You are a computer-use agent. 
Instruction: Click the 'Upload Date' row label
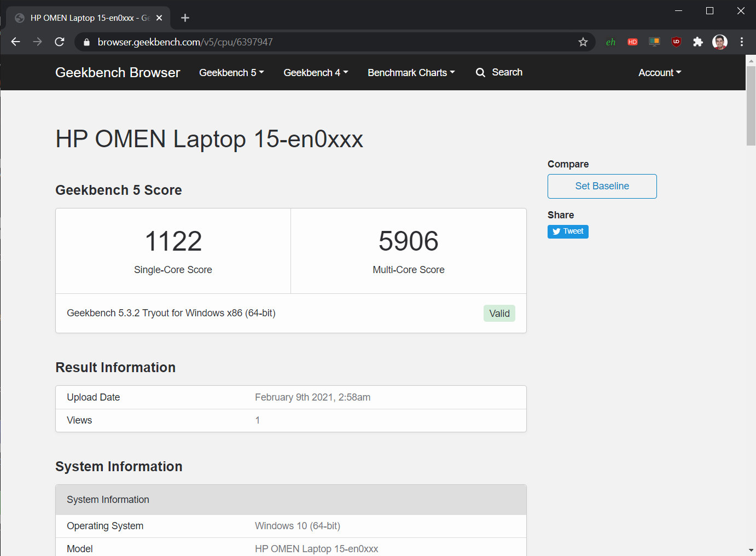[94, 397]
